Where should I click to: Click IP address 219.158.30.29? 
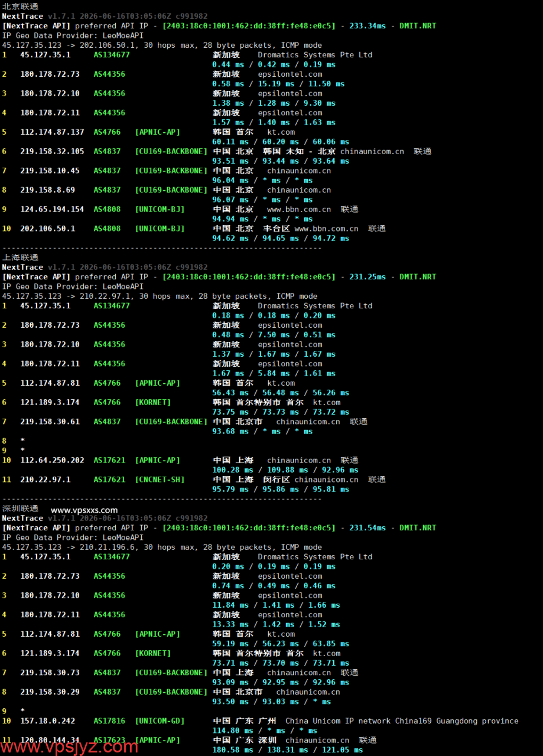[x=50, y=692]
